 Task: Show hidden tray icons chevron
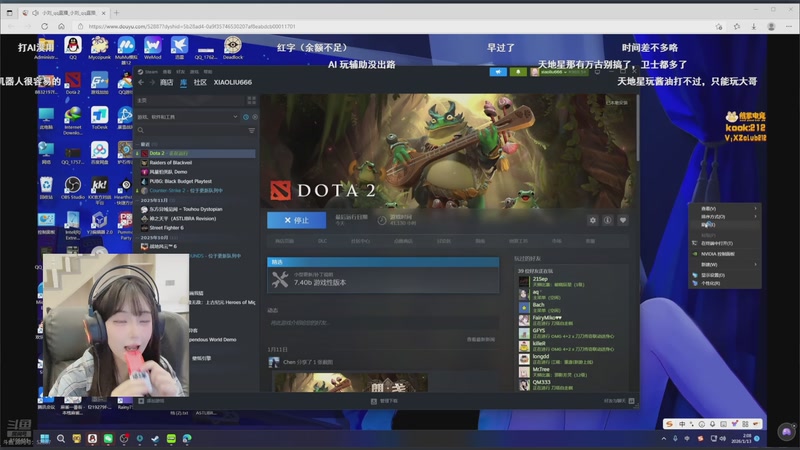664,438
